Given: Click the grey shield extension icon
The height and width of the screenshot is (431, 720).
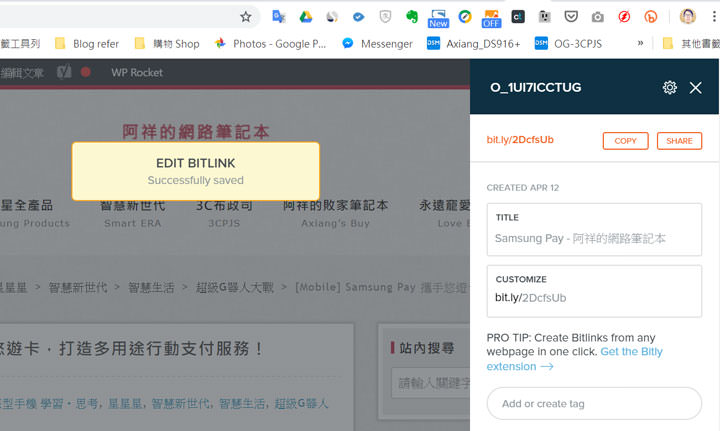Looking at the screenshot, I should [385, 17].
